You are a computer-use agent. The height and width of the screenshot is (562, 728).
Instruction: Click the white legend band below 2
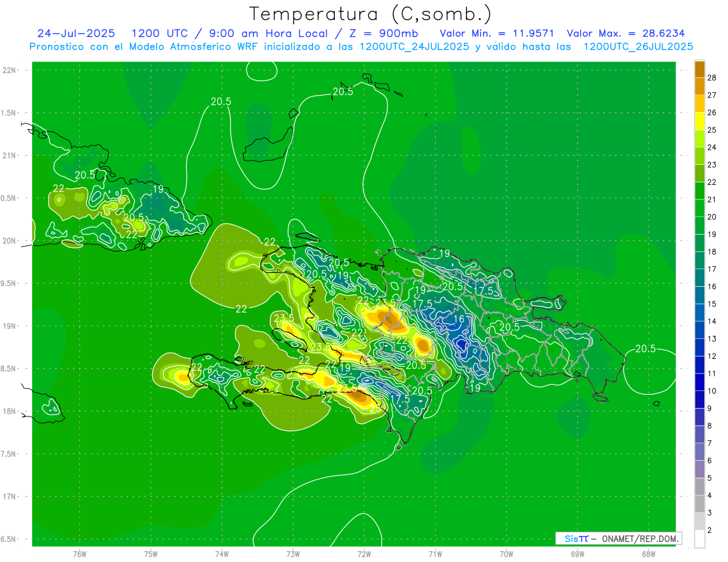[x=699, y=539]
